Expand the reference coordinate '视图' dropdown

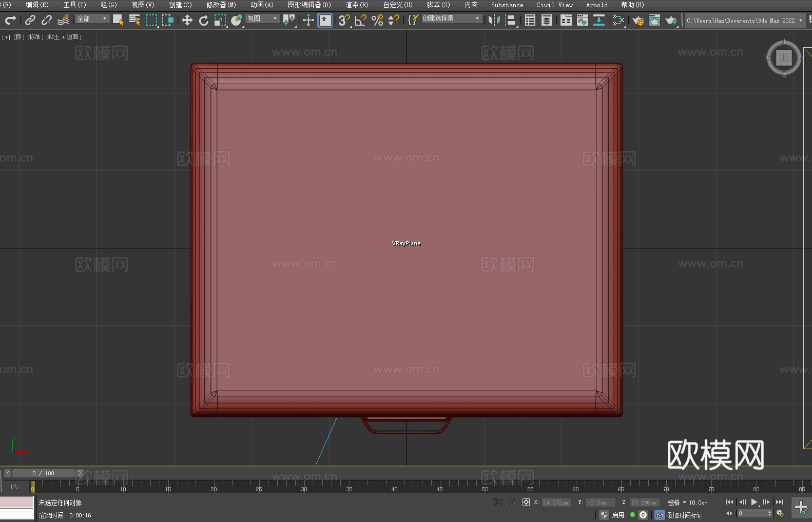[x=262, y=18]
